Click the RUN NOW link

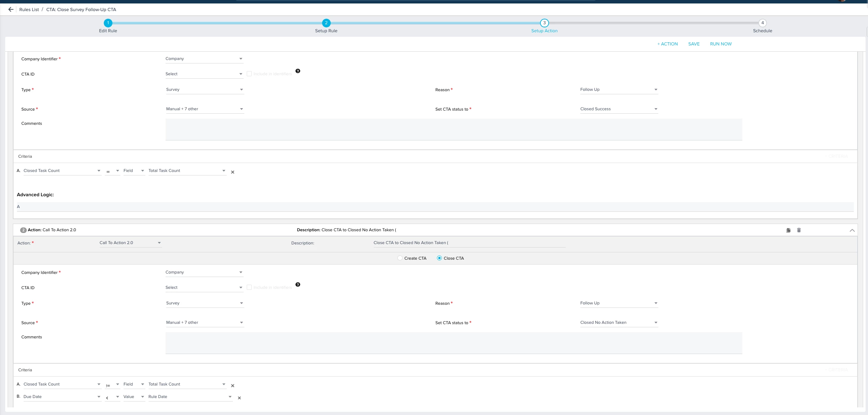tap(720, 44)
